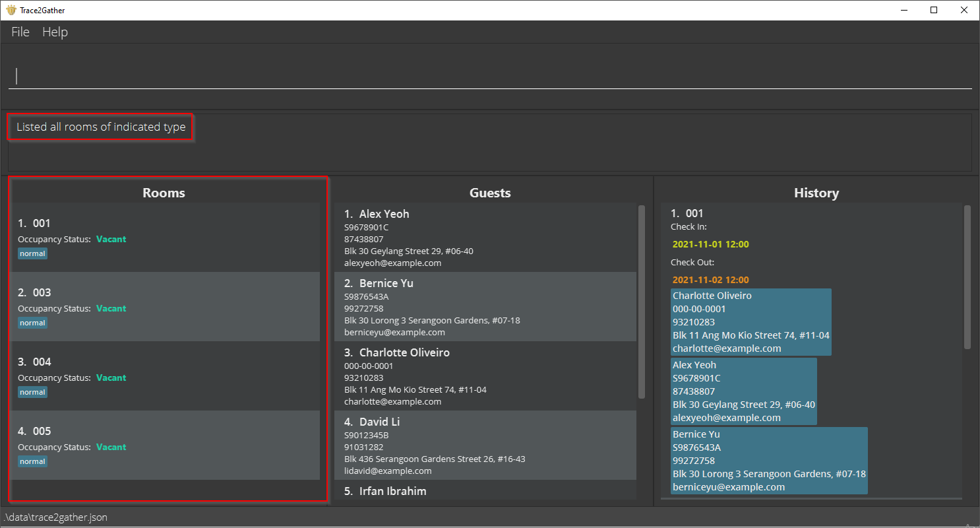
Task: Click the normal tag on room 001
Action: [32, 253]
